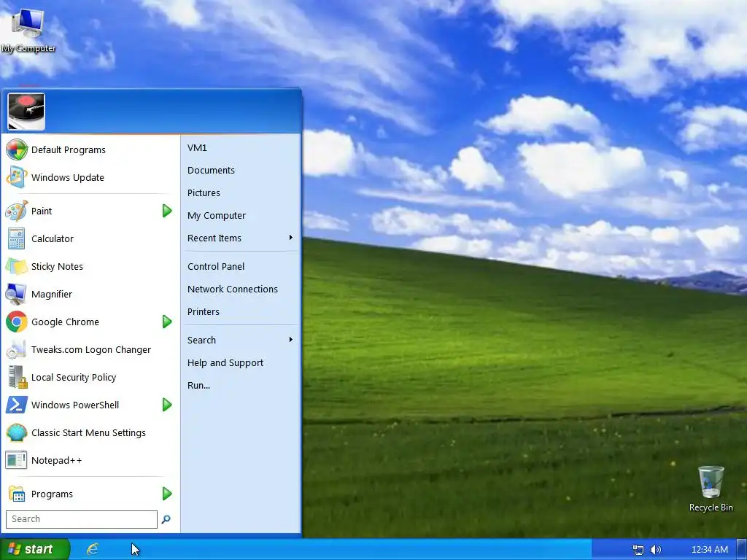This screenshot has width=747, height=560.
Task: Open Recycle Bin on desktop
Action: tap(711, 489)
